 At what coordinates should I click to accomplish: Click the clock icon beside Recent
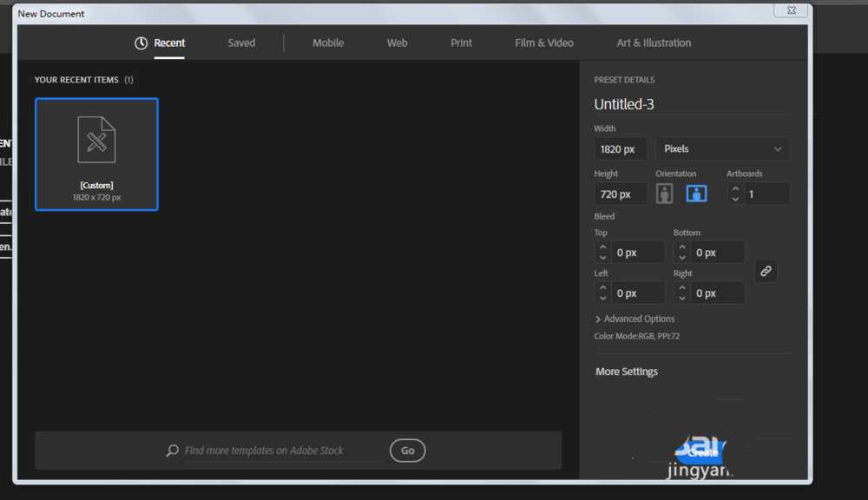point(141,43)
